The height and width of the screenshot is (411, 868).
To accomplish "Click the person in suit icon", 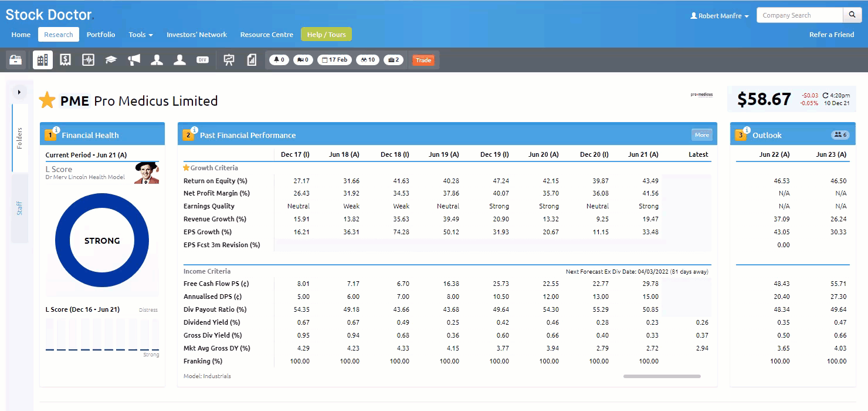I will [x=157, y=60].
